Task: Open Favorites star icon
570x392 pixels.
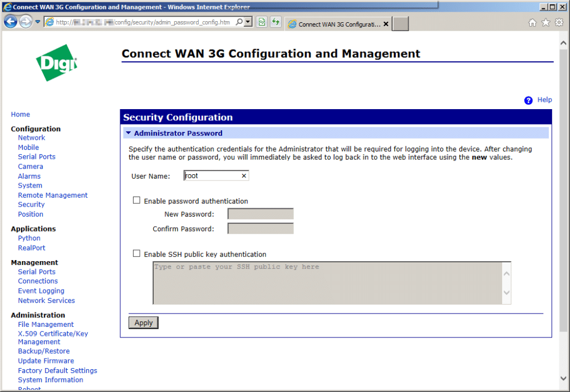Action: [x=546, y=22]
